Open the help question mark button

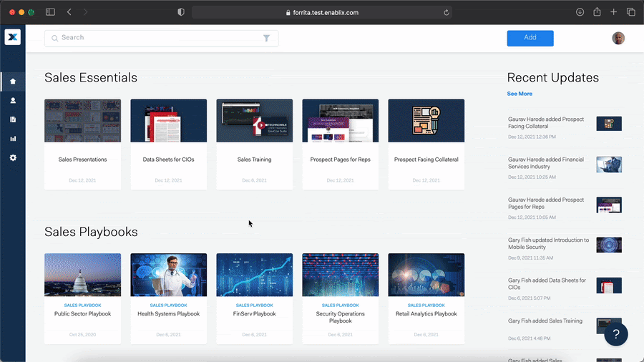(616, 334)
